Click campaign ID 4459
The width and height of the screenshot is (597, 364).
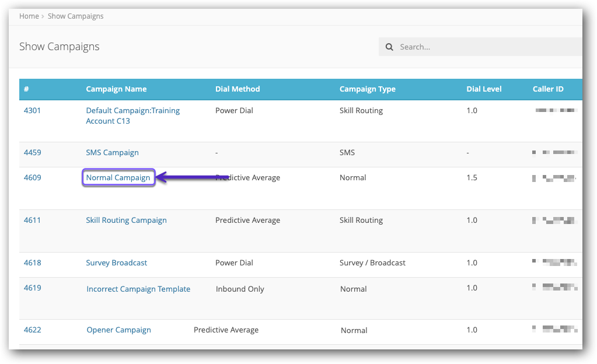pyautogui.click(x=32, y=153)
